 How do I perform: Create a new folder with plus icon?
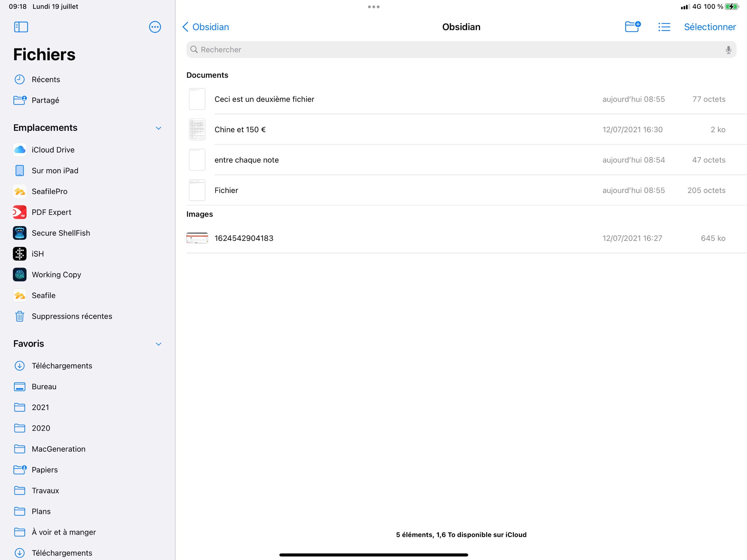(x=633, y=27)
